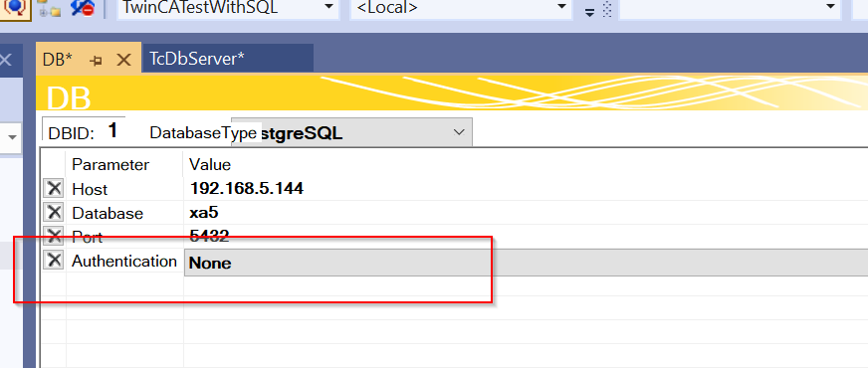Click the blue circular toolbar icon

tap(15, 8)
